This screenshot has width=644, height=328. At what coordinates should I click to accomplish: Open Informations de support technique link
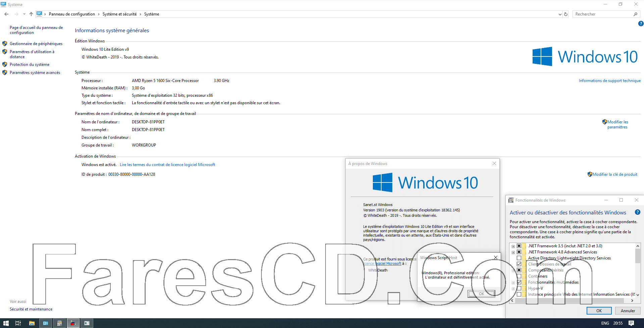609,81
